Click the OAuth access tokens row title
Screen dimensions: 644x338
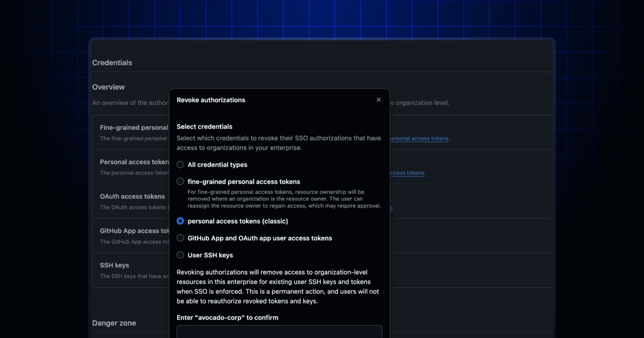point(132,196)
